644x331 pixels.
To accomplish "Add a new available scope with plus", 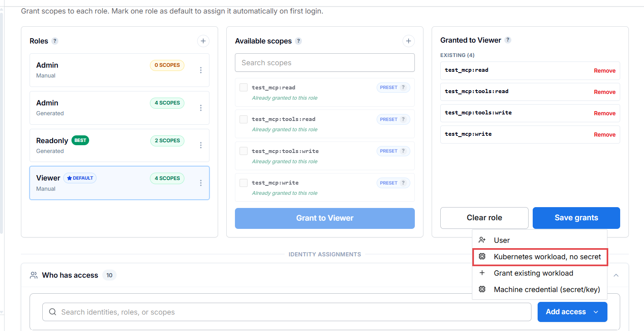I will [408, 41].
